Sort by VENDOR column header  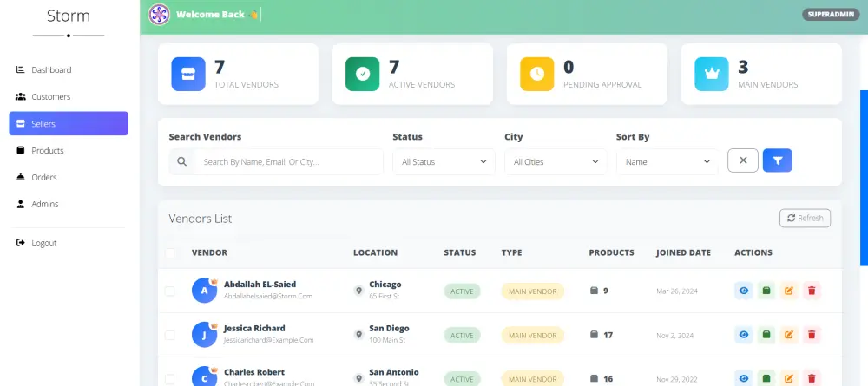pyautogui.click(x=209, y=252)
